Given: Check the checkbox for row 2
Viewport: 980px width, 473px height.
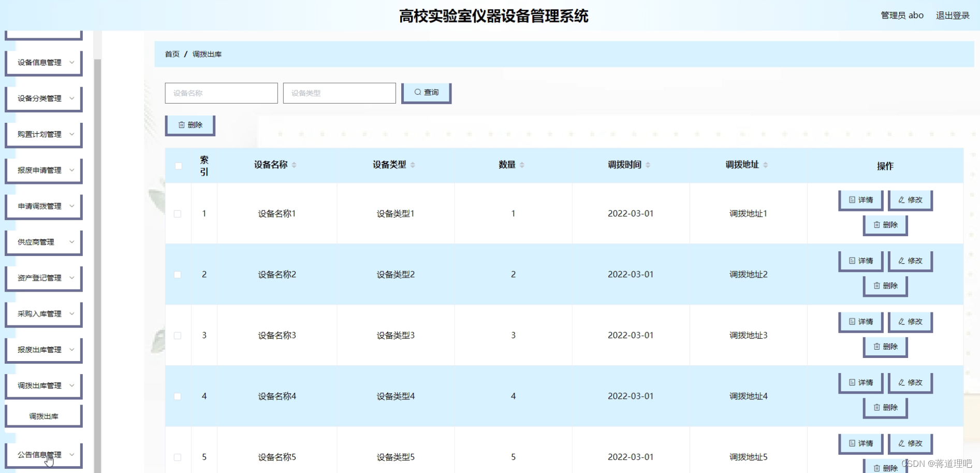Looking at the screenshot, I should coord(178,275).
